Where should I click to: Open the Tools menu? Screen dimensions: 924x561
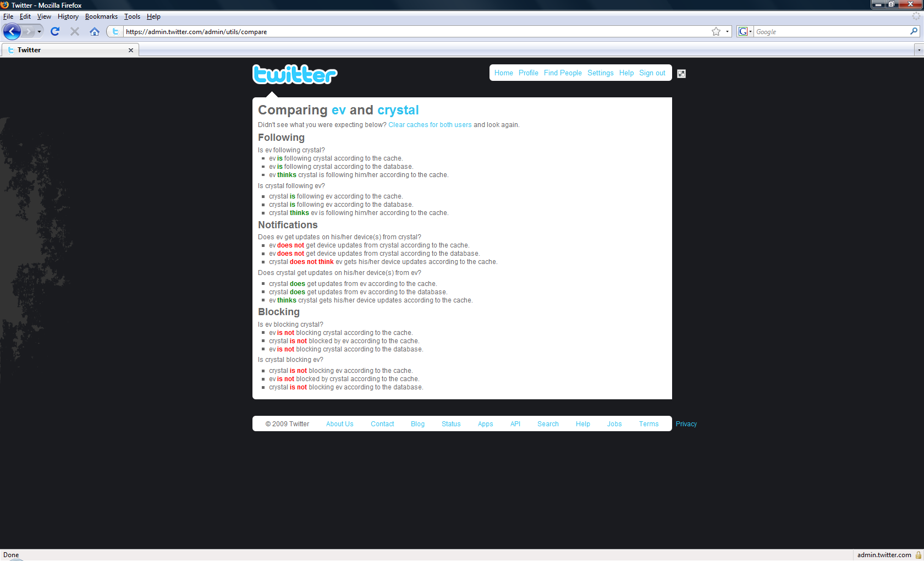tap(132, 16)
